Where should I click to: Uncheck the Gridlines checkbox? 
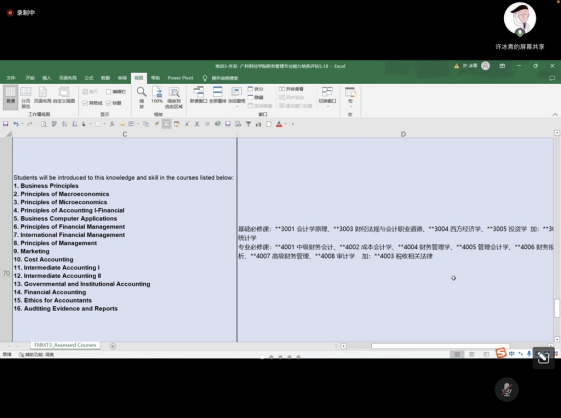pyautogui.click(x=85, y=103)
